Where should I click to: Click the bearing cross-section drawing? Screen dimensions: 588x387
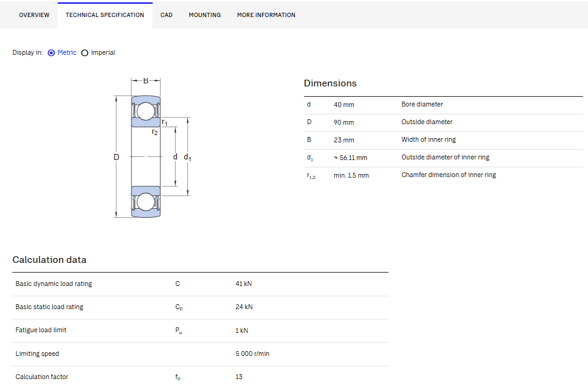[152, 148]
